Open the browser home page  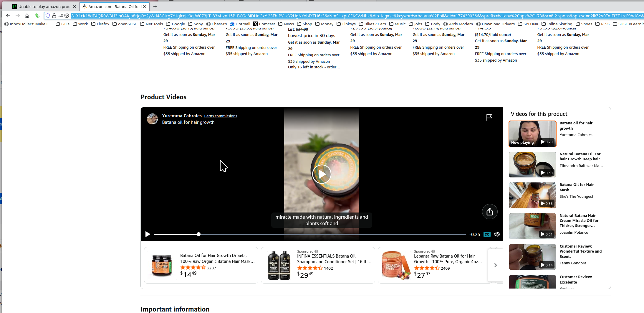27,16
